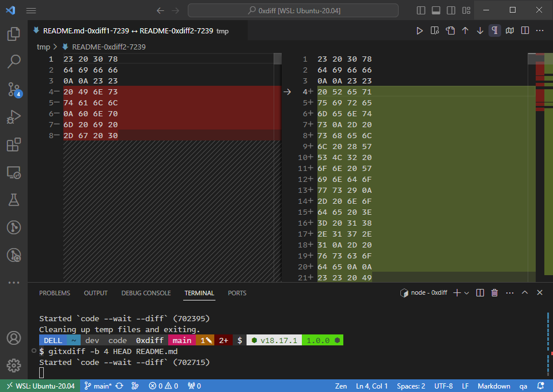Kill terminal with trash icon
This screenshot has width=553, height=392.
tap(494, 292)
